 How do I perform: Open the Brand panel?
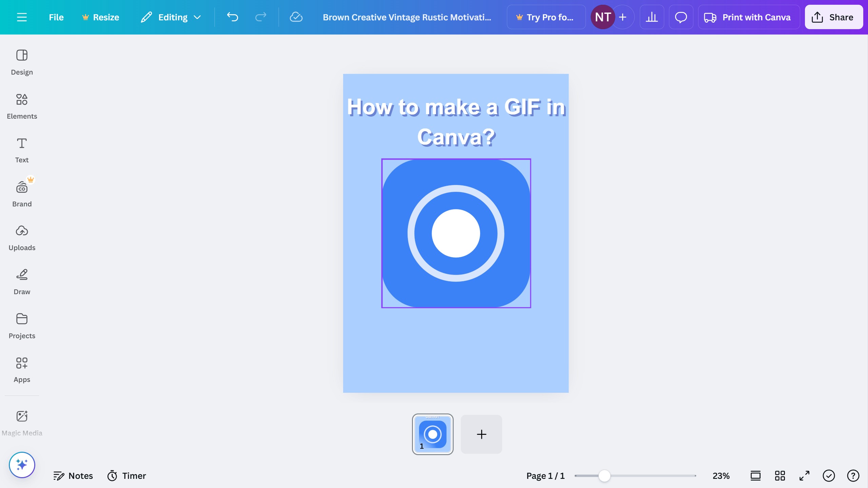point(22,192)
